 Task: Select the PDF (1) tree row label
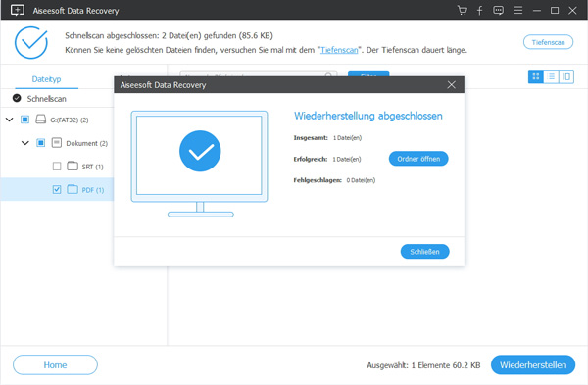[x=93, y=190]
